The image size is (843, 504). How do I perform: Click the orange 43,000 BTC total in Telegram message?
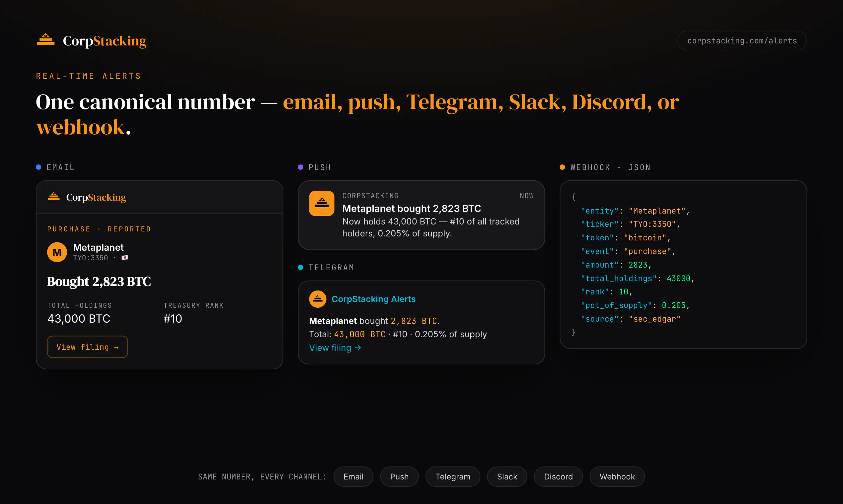[x=360, y=334]
